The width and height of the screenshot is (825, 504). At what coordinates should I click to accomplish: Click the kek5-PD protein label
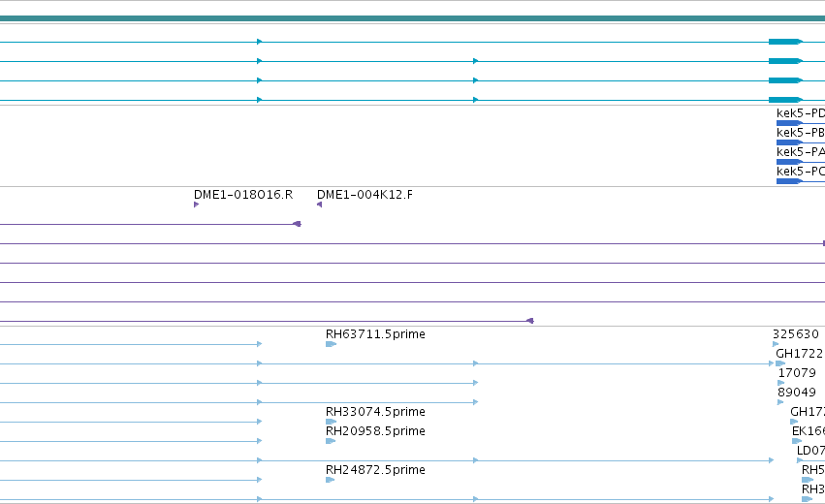(x=800, y=113)
